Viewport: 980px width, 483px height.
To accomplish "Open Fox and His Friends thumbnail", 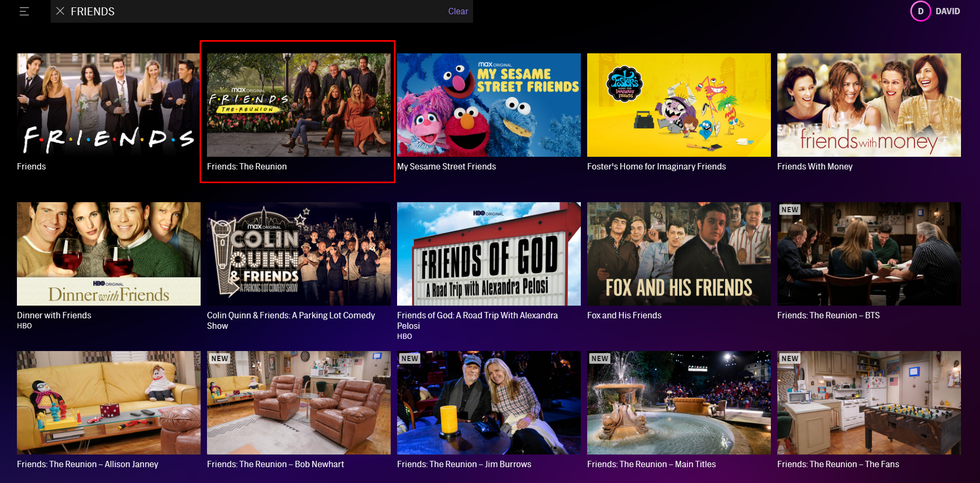I will 679,254.
